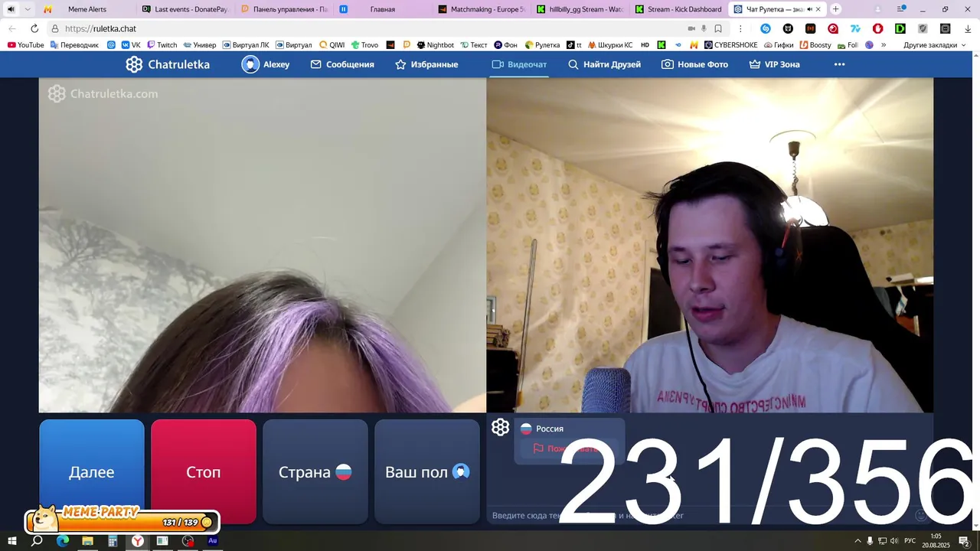Switch to Matchmaking - Europe tab
Screen dimensions: 980x551
tap(481, 9)
